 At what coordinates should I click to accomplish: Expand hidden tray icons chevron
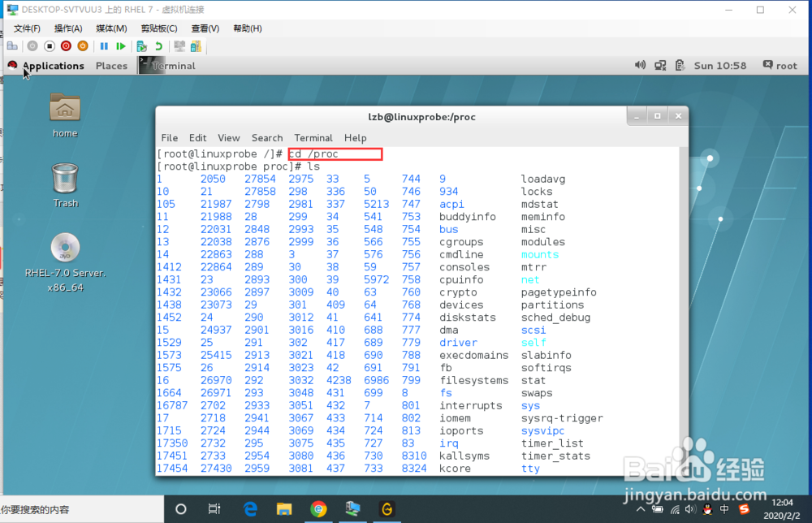point(641,509)
